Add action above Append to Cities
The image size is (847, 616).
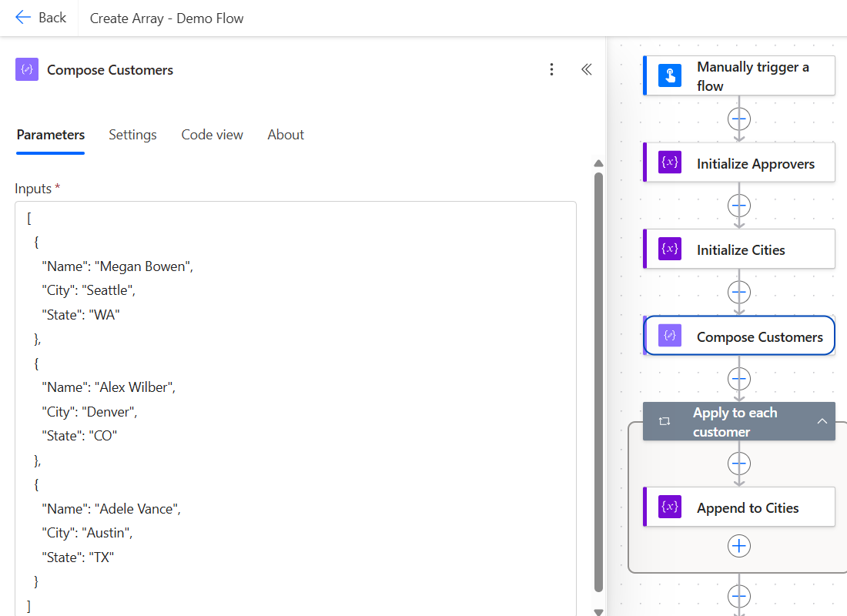739,463
